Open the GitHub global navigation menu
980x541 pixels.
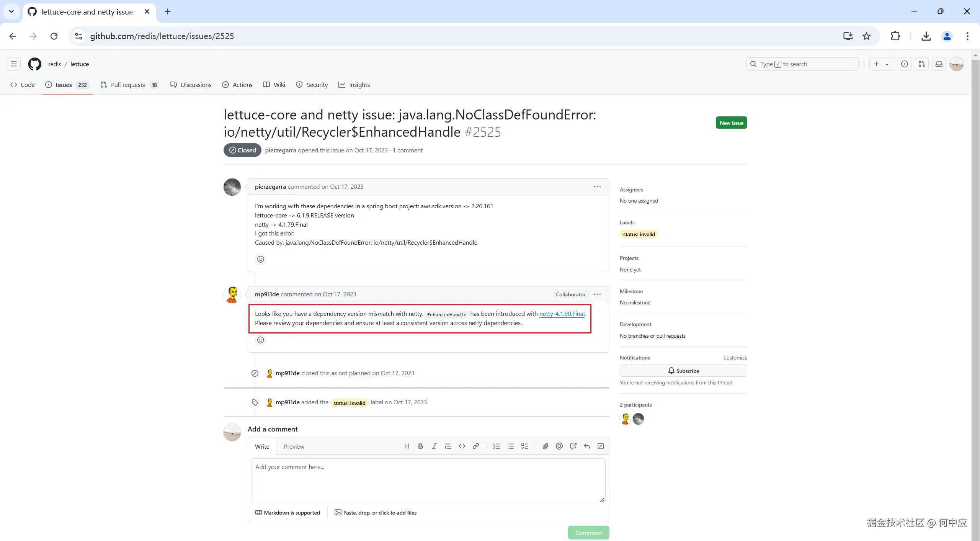point(14,64)
